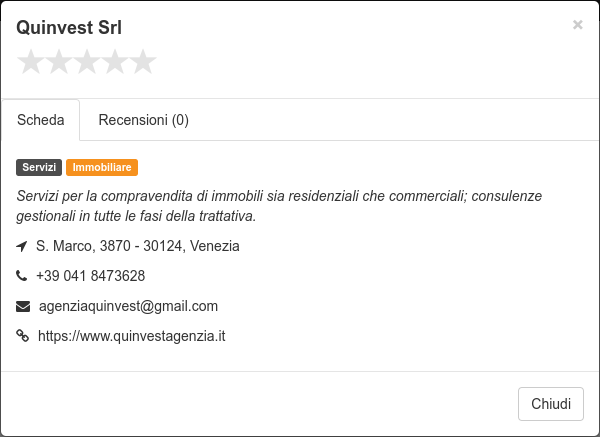This screenshot has height=437, width=600.
Task: Click the fourth rating star
Action: click(x=115, y=61)
